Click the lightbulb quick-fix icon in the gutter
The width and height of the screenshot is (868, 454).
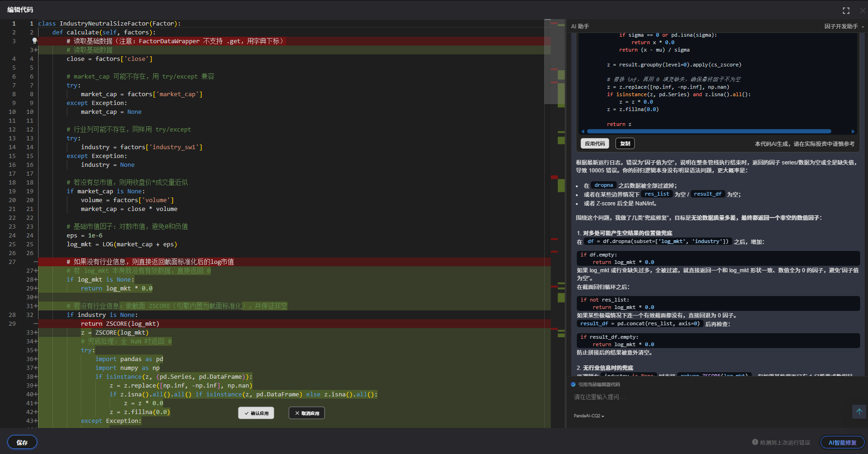[34, 41]
